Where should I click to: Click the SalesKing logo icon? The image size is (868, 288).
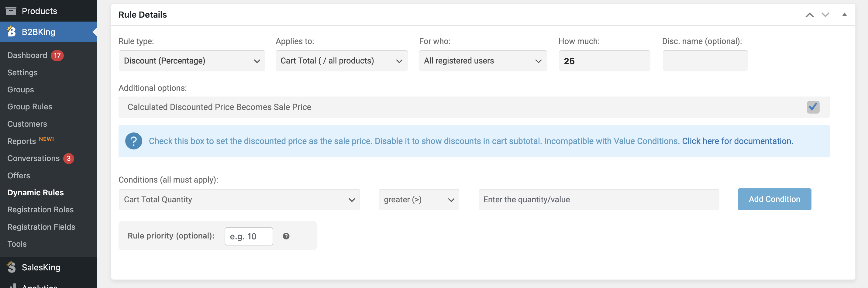[x=11, y=267]
